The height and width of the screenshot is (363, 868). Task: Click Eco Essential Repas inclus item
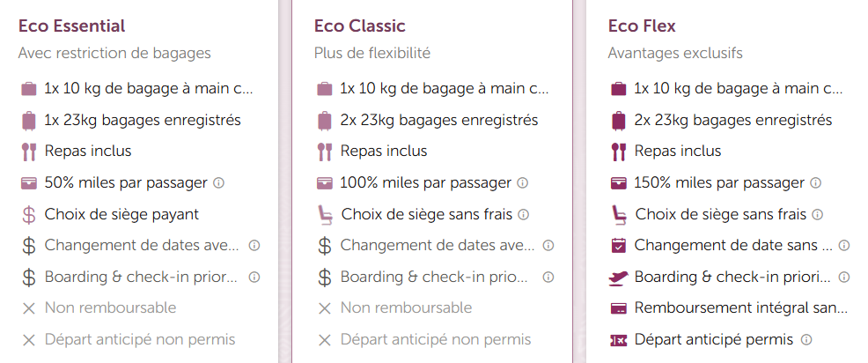(88, 152)
